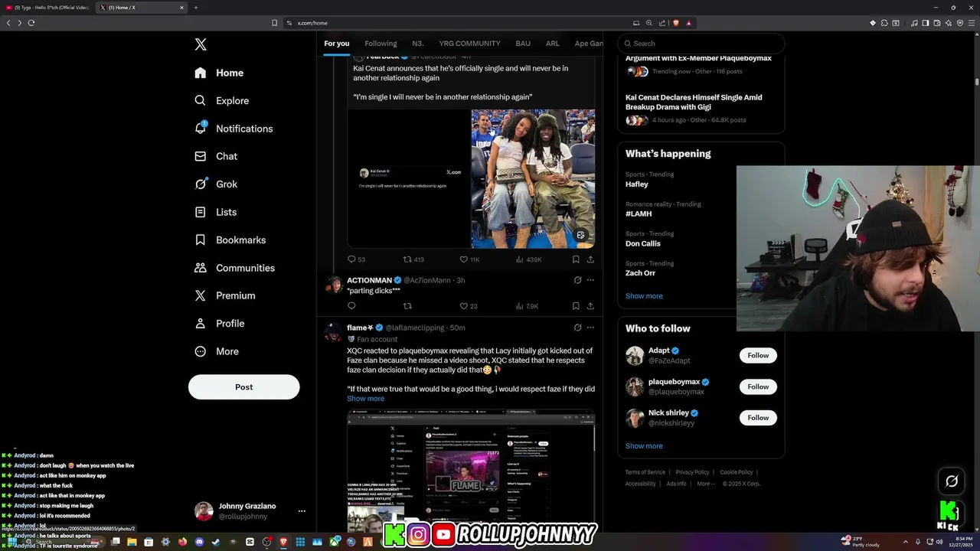
Task: Share ACTIONMAN's post
Action: (x=590, y=306)
